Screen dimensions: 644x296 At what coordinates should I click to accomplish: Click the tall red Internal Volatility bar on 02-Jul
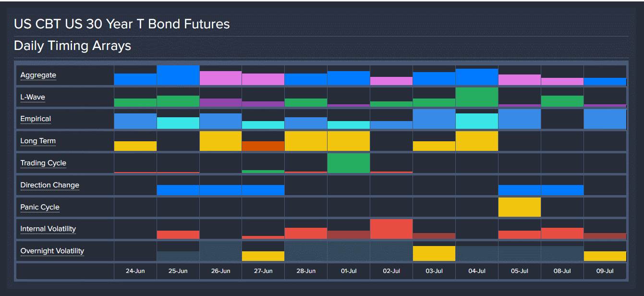tap(391, 229)
